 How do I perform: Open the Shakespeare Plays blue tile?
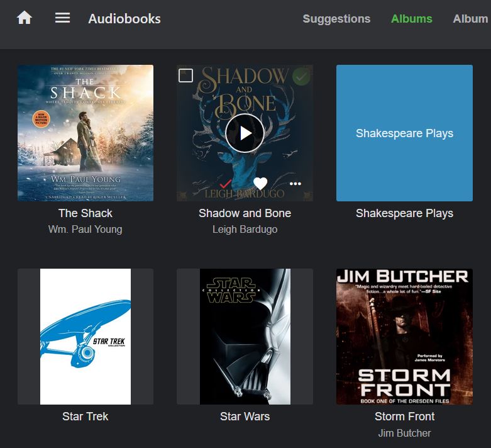(x=404, y=133)
